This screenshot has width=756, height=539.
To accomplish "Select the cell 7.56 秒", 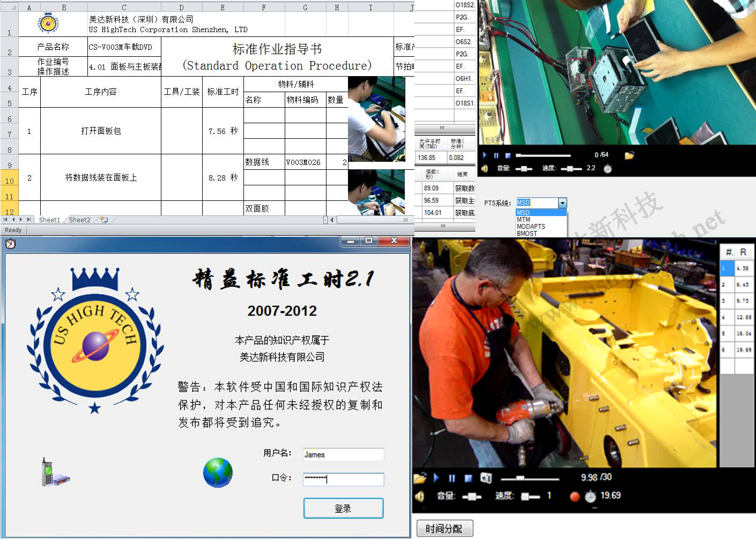I will pos(223,131).
